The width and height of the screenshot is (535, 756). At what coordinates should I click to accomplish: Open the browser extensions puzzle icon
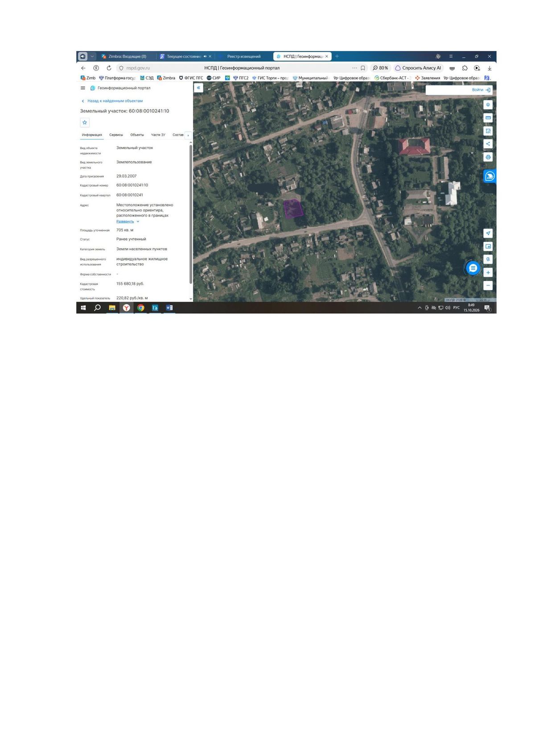point(465,68)
